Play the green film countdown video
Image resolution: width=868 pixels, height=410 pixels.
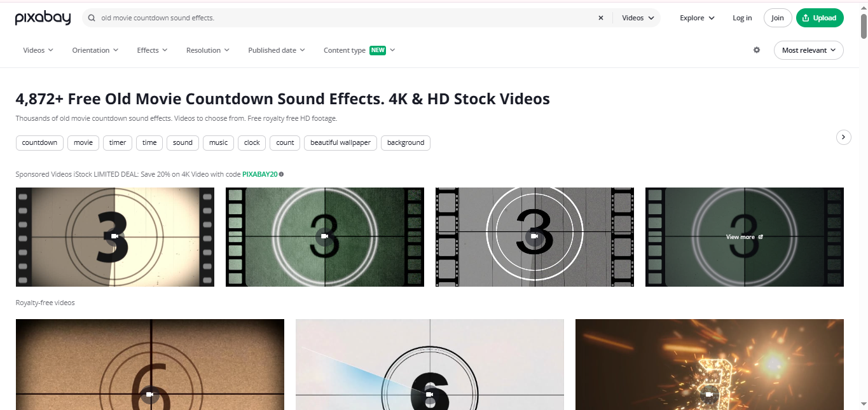324,236
